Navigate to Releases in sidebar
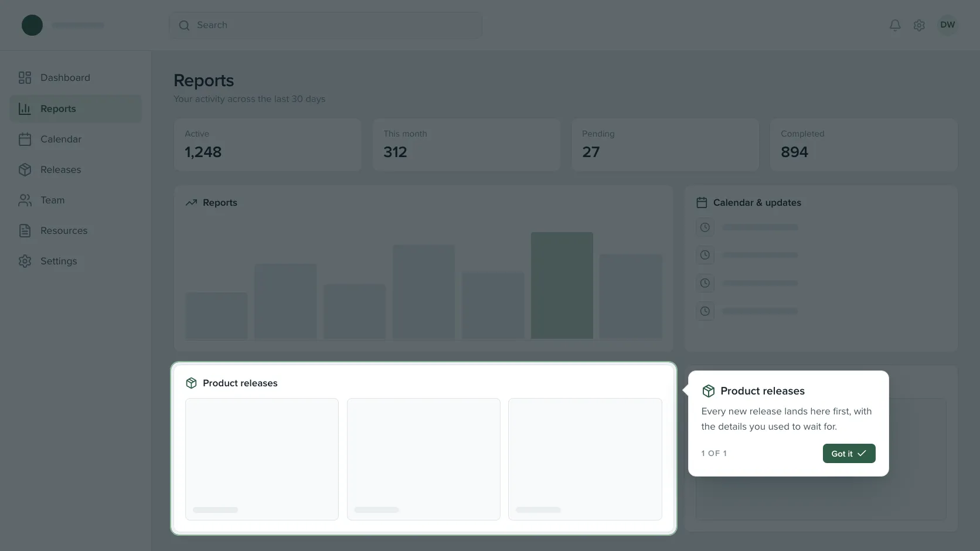The height and width of the screenshot is (551, 980). pos(76,169)
